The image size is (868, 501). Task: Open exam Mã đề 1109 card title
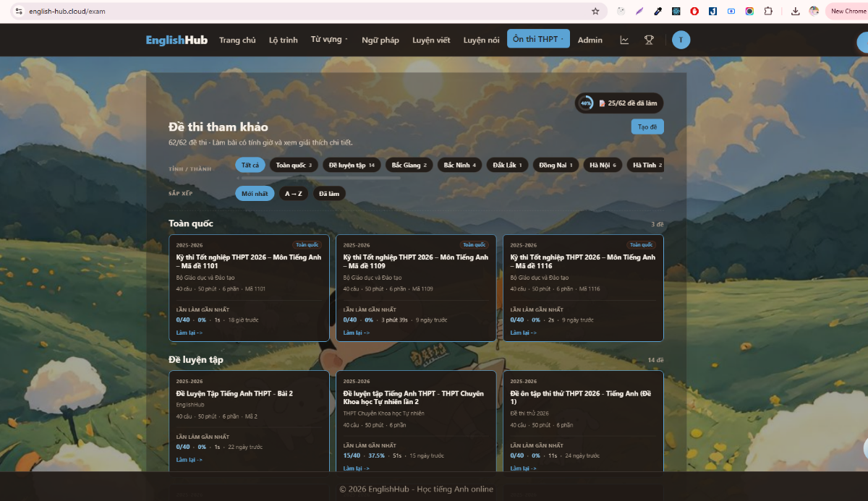click(x=416, y=261)
